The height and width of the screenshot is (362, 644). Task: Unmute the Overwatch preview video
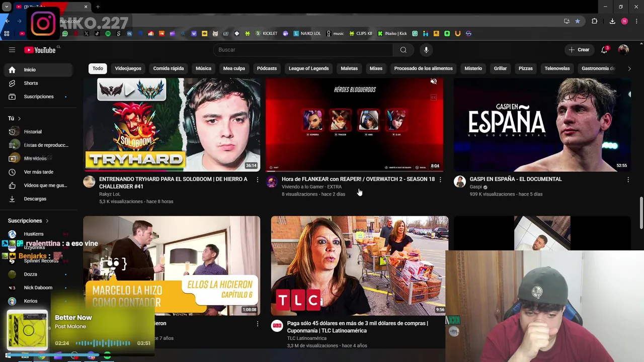(x=434, y=81)
